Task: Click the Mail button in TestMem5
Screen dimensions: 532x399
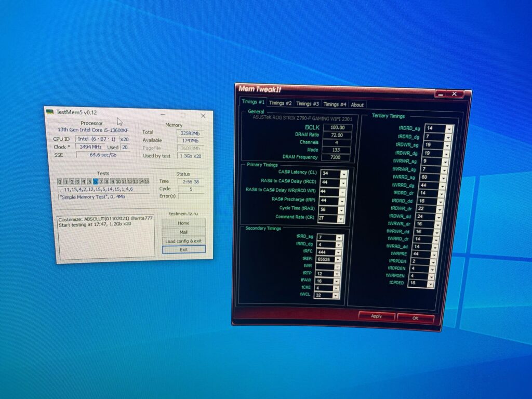Action: [183, 232]
